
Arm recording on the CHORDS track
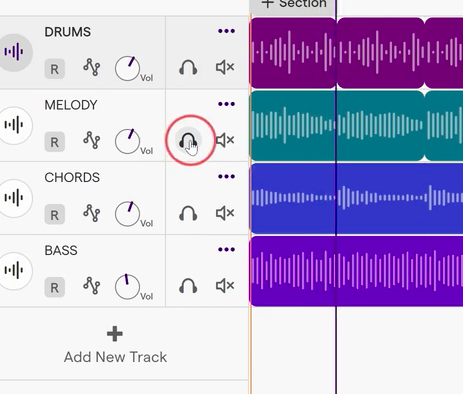pos(55,215)
